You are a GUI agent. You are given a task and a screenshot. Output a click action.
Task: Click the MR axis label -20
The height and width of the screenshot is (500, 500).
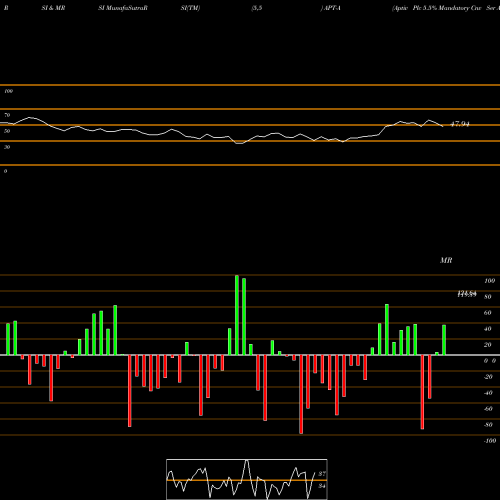click(488, 377)
